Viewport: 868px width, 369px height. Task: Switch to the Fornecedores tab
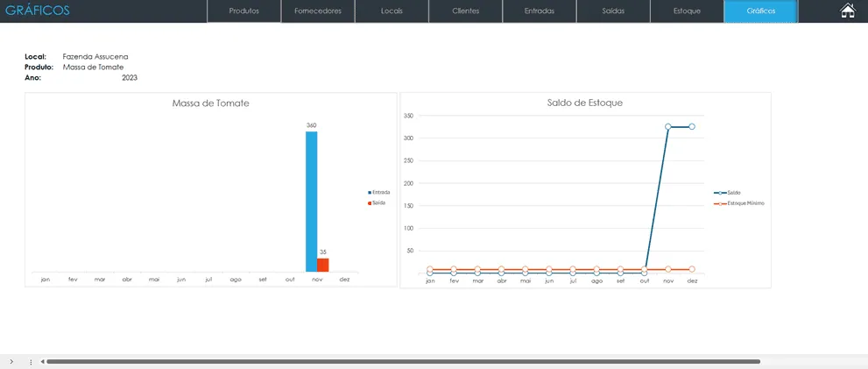coord(318,11)
